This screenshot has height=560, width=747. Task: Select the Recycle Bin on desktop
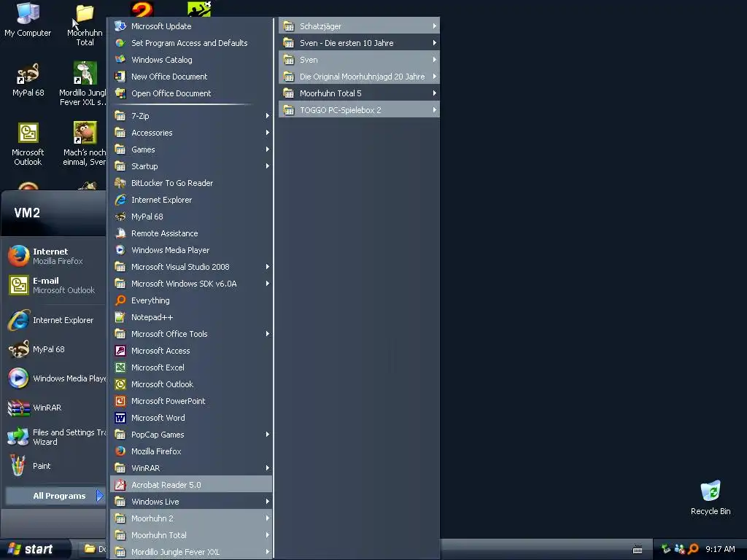[x=711, y=498]
